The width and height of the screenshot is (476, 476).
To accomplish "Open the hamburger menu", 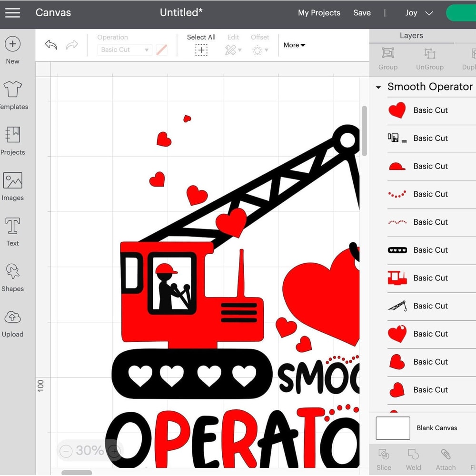I will [x=12, y=13].
